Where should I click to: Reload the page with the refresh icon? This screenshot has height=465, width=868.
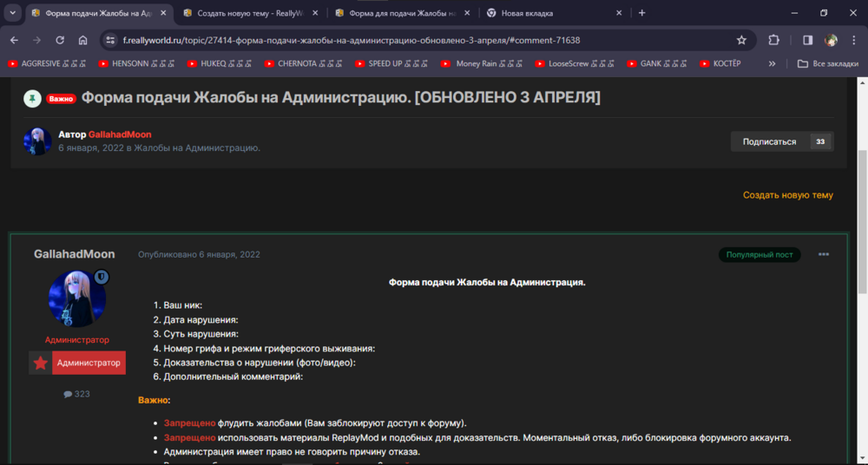(x=61, y=40)
